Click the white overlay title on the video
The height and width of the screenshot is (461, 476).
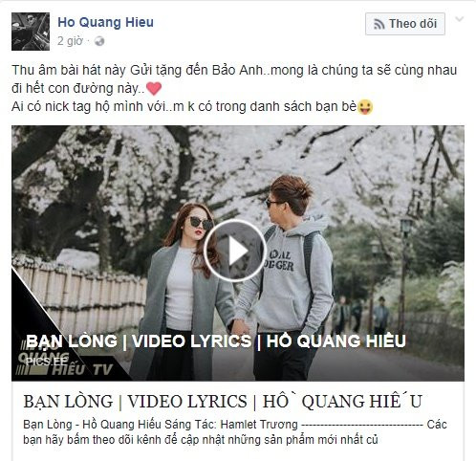click(x=216, y=341)
